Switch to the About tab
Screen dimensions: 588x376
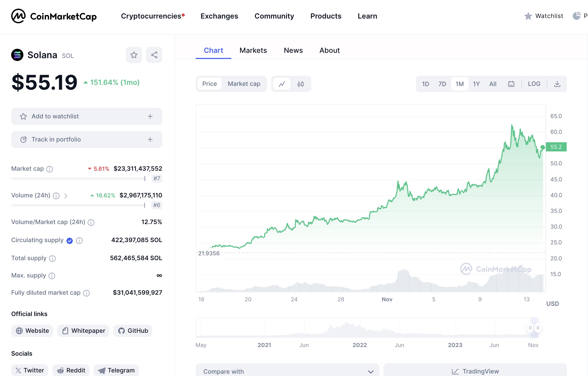330,50
